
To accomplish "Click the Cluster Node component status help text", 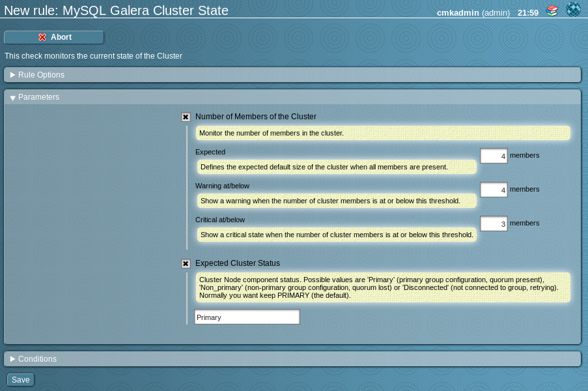I will 383,287.
